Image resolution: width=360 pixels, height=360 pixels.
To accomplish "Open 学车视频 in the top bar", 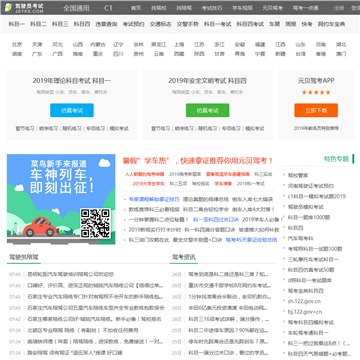I will (242, 8).
